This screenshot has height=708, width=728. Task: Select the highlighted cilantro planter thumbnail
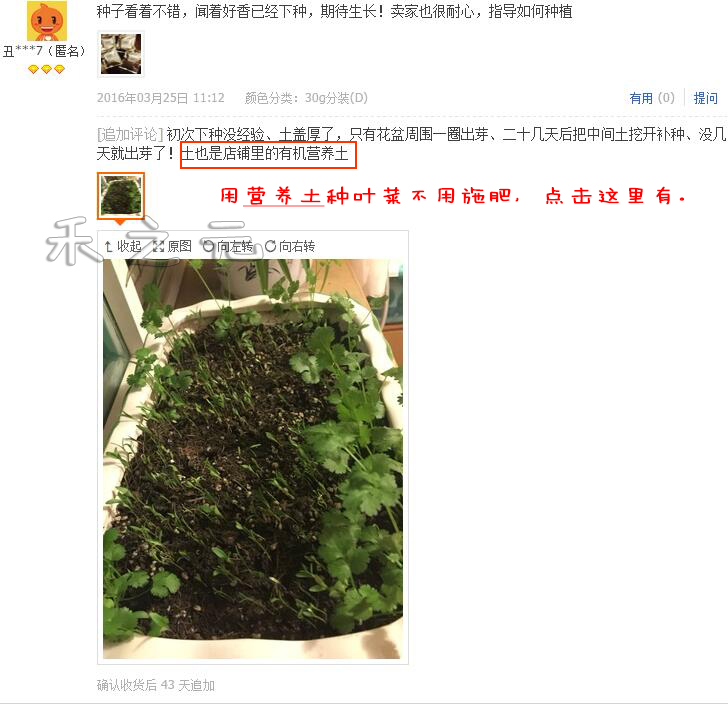[121, 195]
